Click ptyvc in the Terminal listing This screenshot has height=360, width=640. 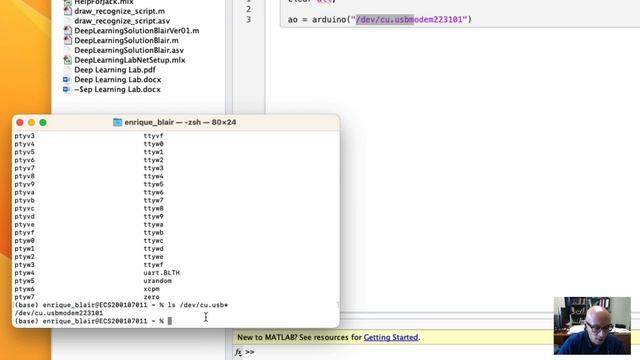coord(24,209)
